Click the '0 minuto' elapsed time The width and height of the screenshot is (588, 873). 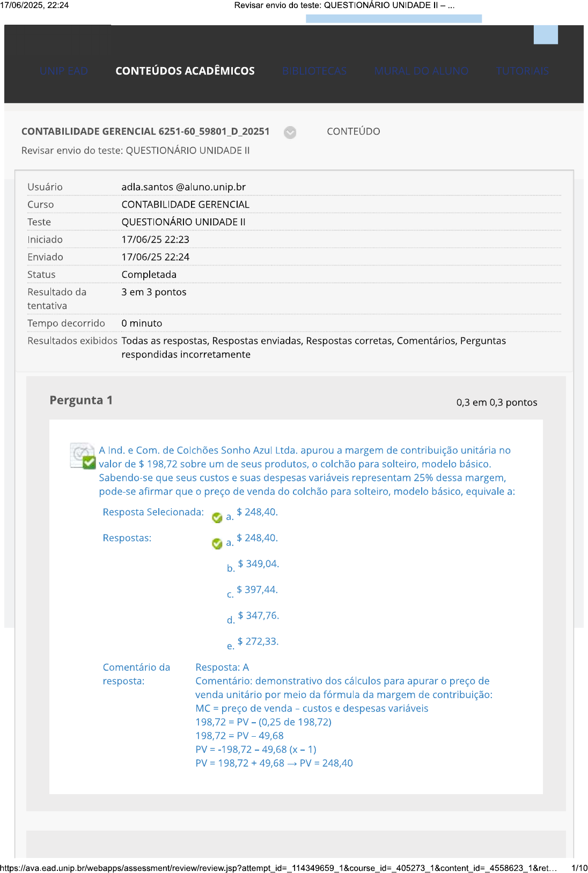pos(142,323)
